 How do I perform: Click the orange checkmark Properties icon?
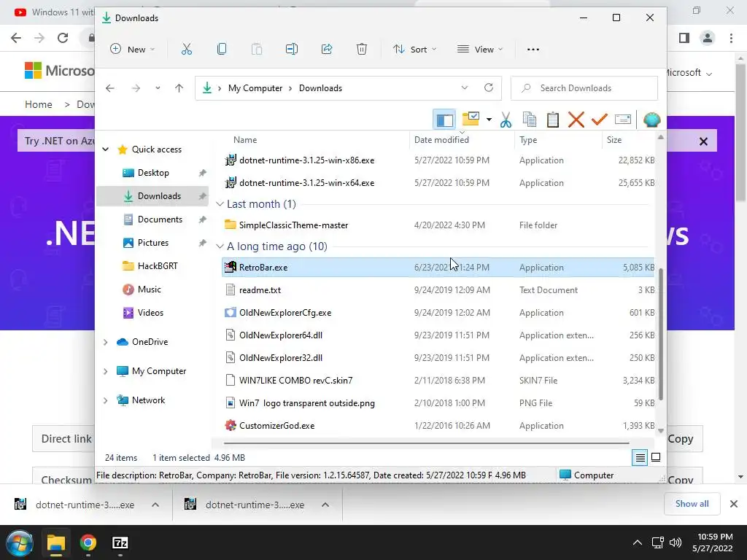[x=600, y=119]
